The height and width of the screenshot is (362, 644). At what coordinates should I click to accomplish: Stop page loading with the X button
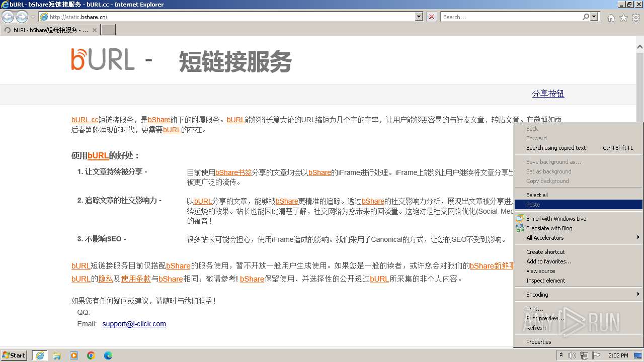click(x=432, y=17)
